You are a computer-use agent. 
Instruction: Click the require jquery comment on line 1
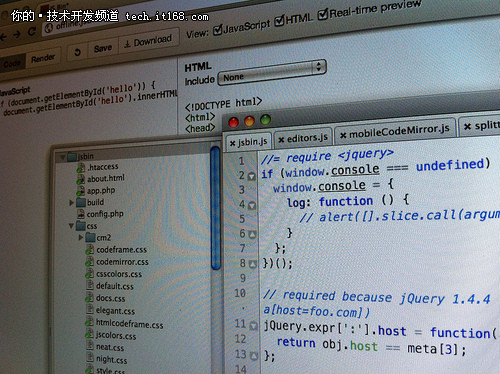tap(327, 156)
